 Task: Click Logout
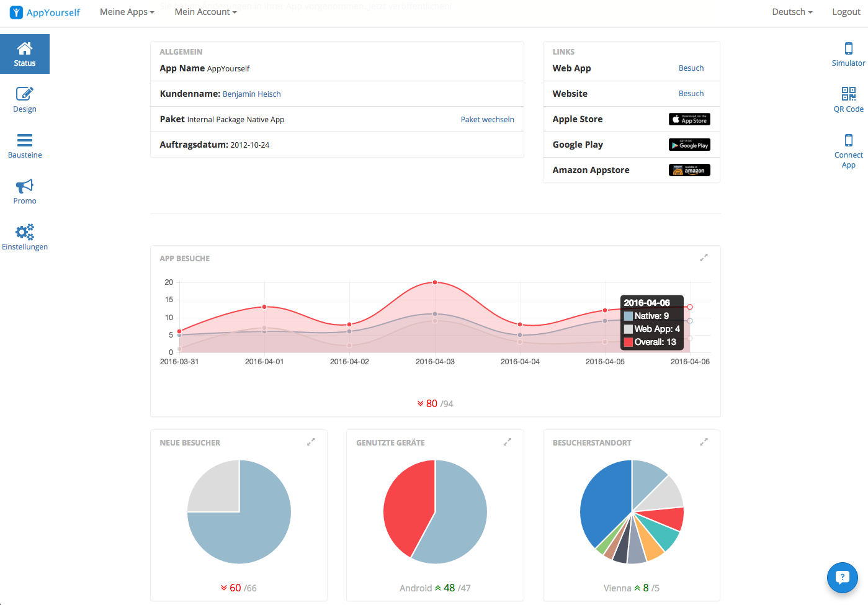[846, 12]
